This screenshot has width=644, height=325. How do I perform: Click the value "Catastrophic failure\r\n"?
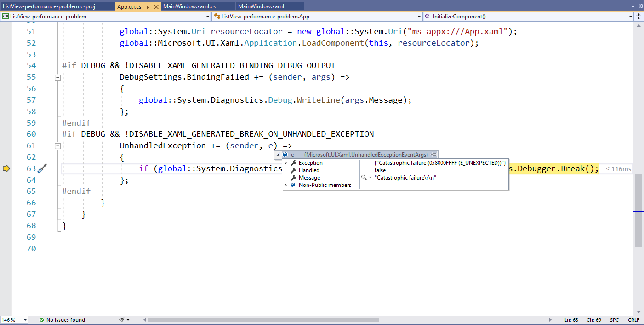tap(405, 178)
